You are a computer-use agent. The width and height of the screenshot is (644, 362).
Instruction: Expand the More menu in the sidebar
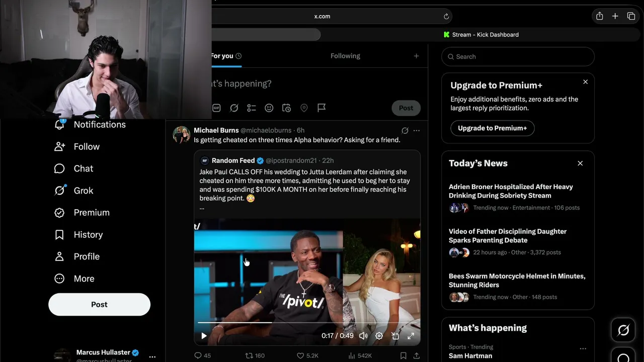(74, 279)
